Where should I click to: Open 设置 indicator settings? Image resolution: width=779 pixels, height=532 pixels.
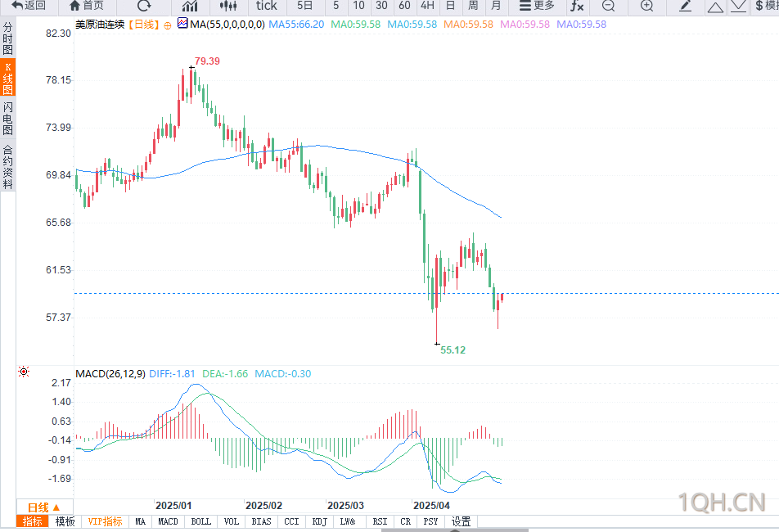pyautogui.click(x=461, y=521)
